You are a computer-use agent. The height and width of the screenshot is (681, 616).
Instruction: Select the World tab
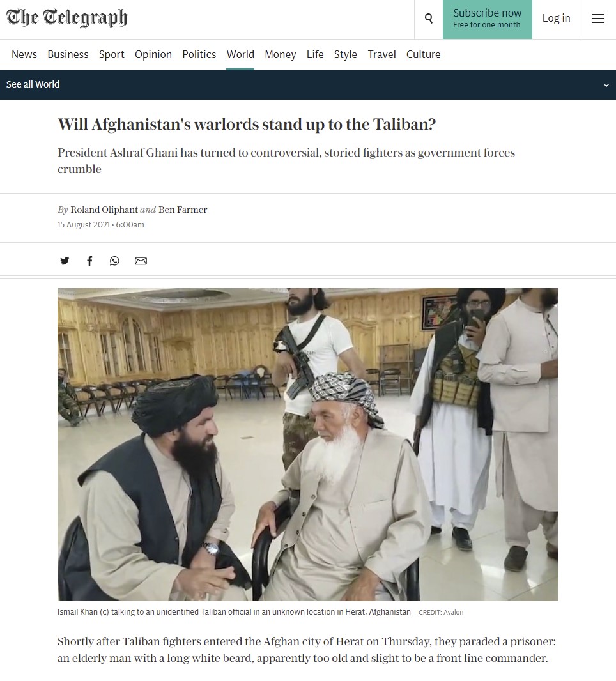coord(240,55)
